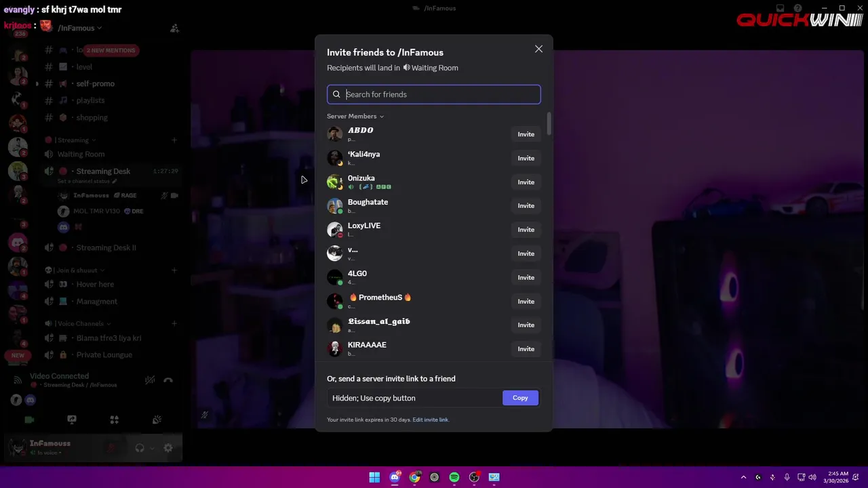The width and height of the screenshot is (868, 488).
Task: Invite ABDO to the server
Action: (x=526, y=134)
